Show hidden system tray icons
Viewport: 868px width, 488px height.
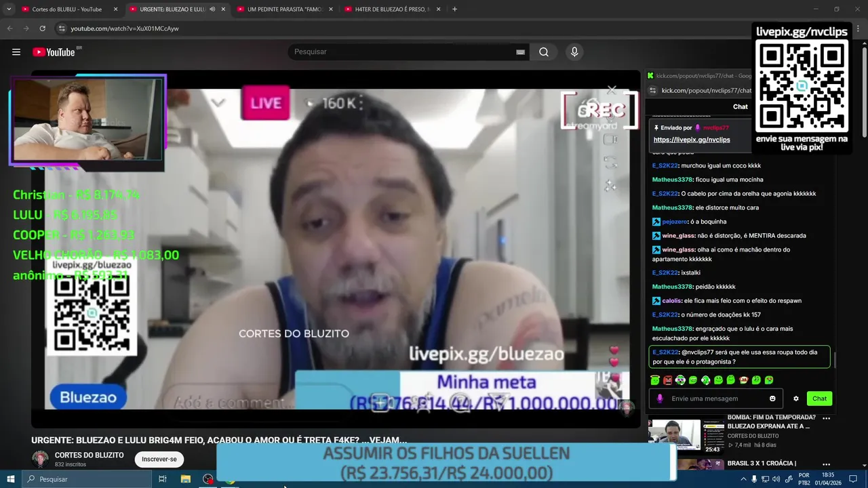(743, 479)
